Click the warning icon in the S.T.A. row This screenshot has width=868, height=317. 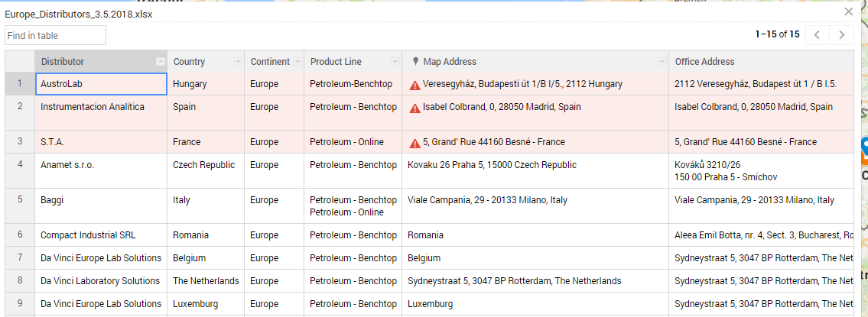tap(414, 144)
